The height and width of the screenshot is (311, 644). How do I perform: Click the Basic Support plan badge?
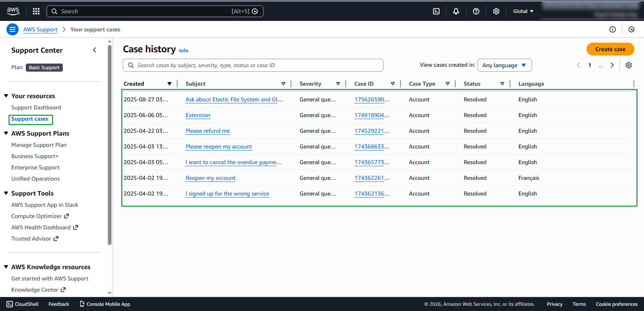coord(44,68)
